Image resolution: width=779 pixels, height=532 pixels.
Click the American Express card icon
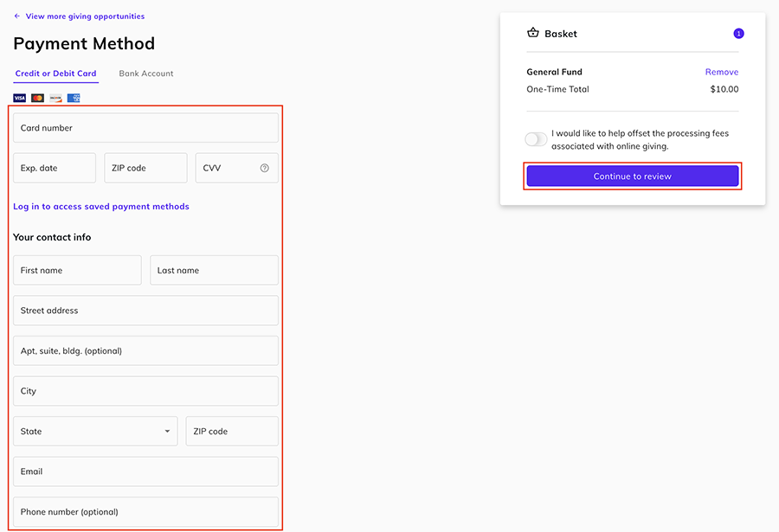74,98
